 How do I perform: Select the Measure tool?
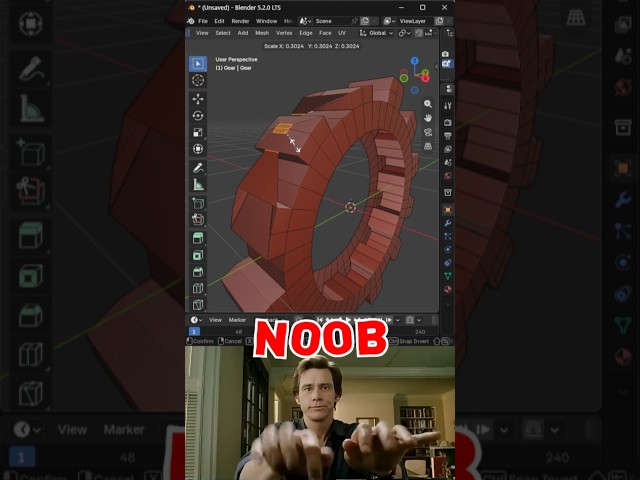(198, 184)
